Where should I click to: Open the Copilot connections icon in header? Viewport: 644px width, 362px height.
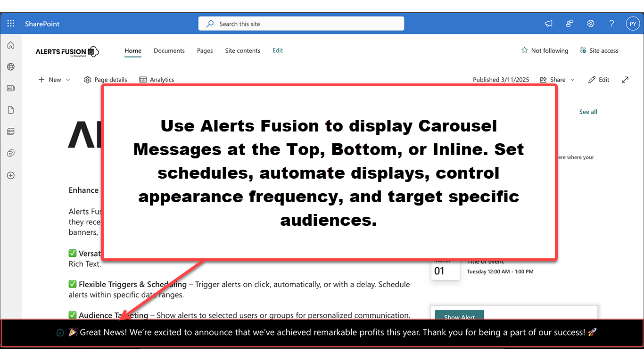570,24
